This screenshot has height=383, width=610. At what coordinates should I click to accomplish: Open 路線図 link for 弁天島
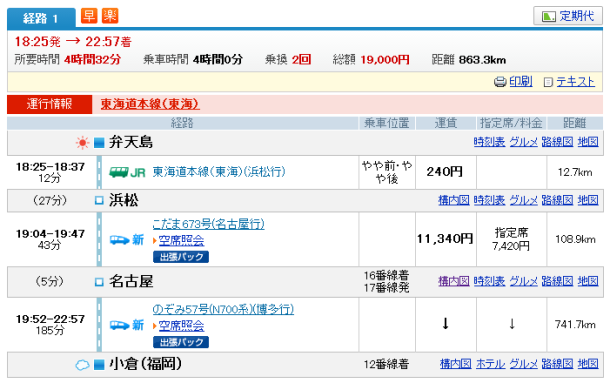(x=557, y=142)
